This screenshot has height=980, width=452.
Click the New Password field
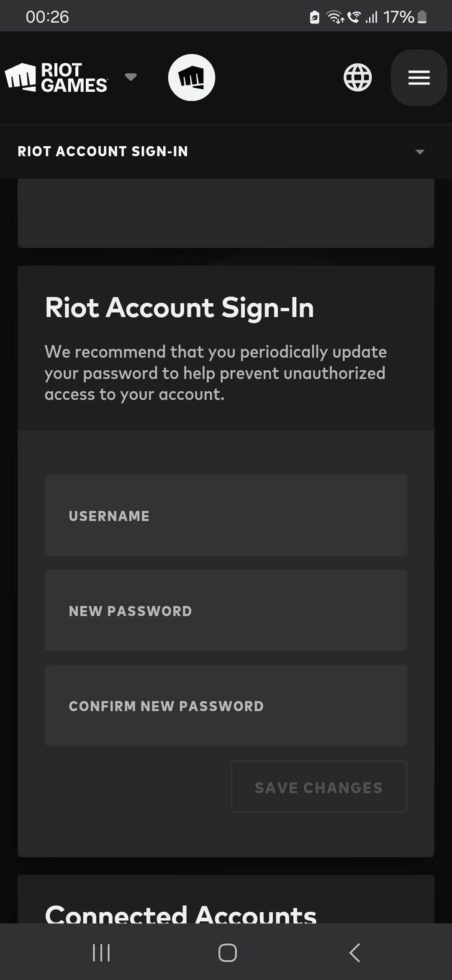click(226, 610)
